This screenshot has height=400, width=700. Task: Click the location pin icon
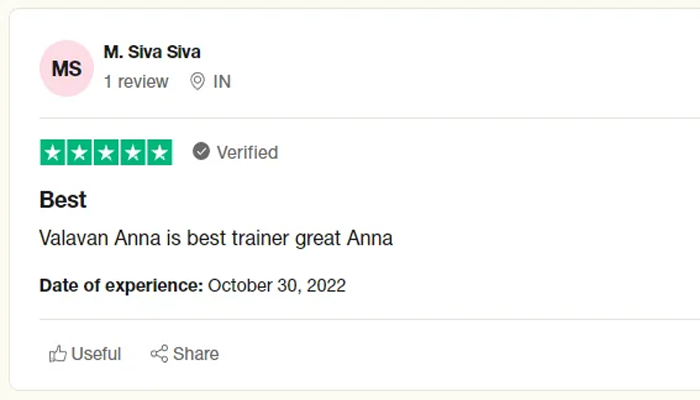click(x=197, y=82)
